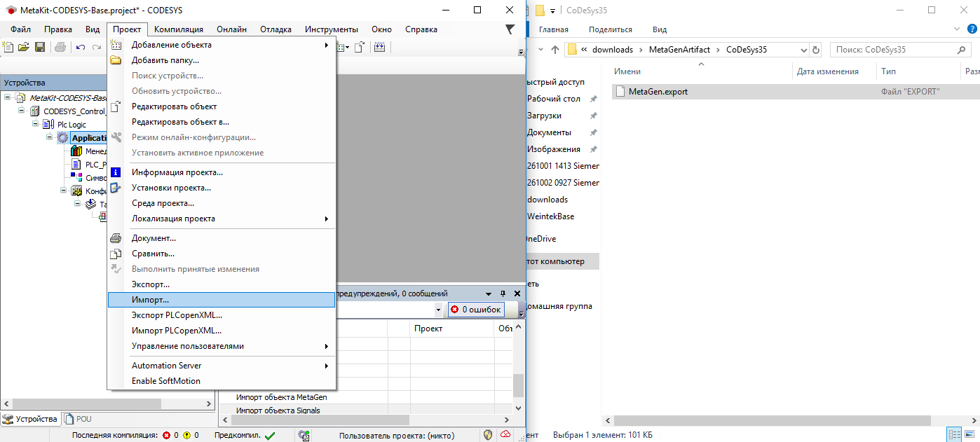Click the Explorer search magnifier icon
The width and height of the screenshot is (980, 442).
tap(962, 50)
